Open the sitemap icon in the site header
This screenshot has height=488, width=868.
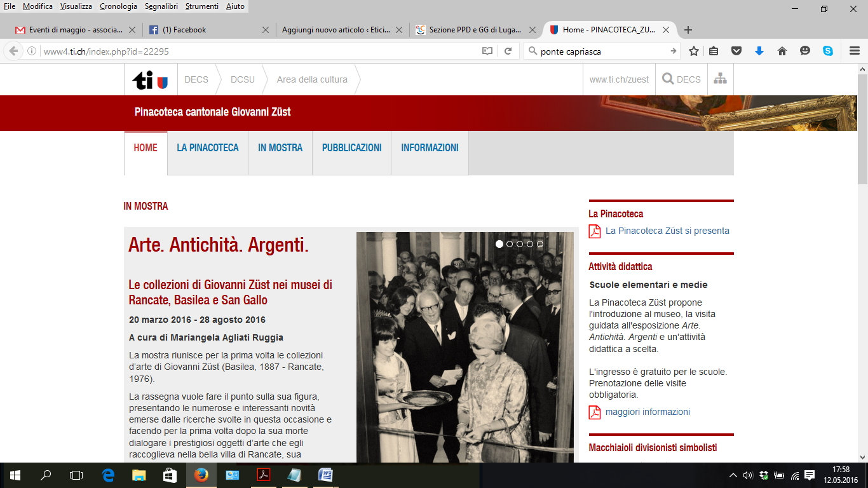coord(720,79)
